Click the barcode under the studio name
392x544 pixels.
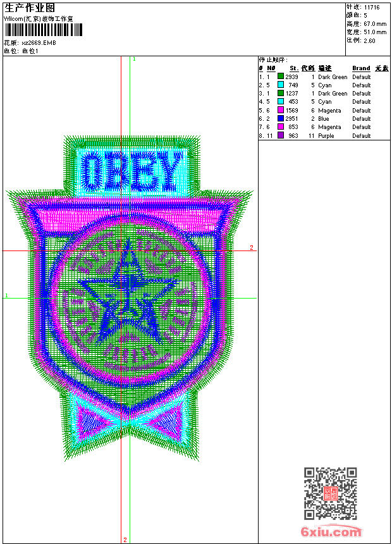pyautogui.click(x=44, y=30)
